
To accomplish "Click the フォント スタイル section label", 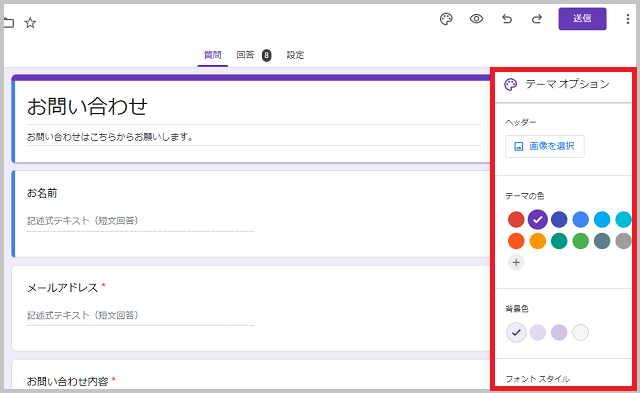I will coord(537,379).
